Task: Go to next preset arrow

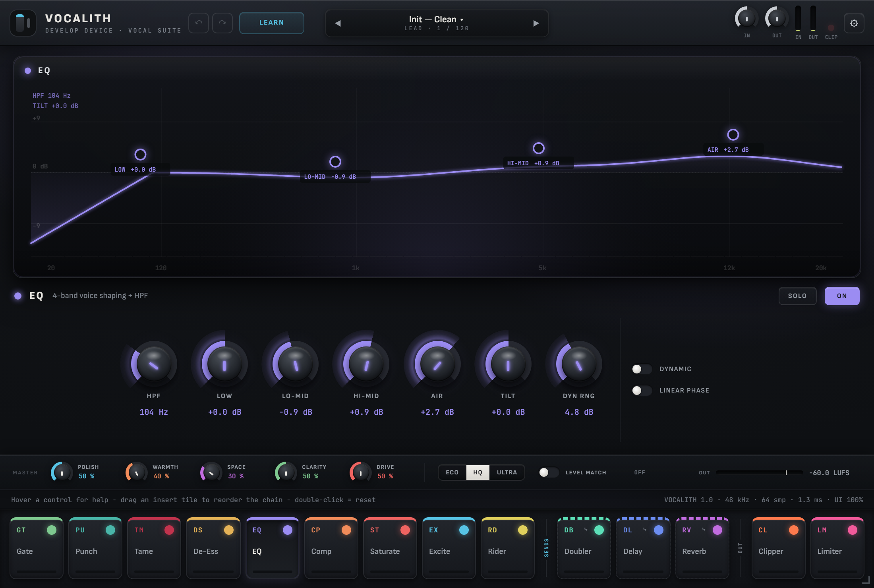Action: pyautogui.click(x=536, y=23)
